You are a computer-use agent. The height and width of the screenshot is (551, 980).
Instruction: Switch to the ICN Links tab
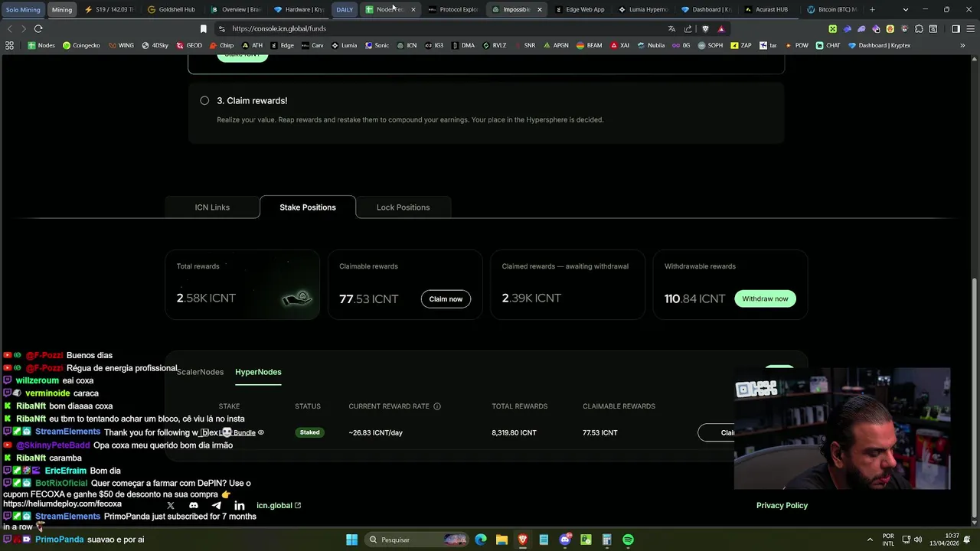[212, 207]
